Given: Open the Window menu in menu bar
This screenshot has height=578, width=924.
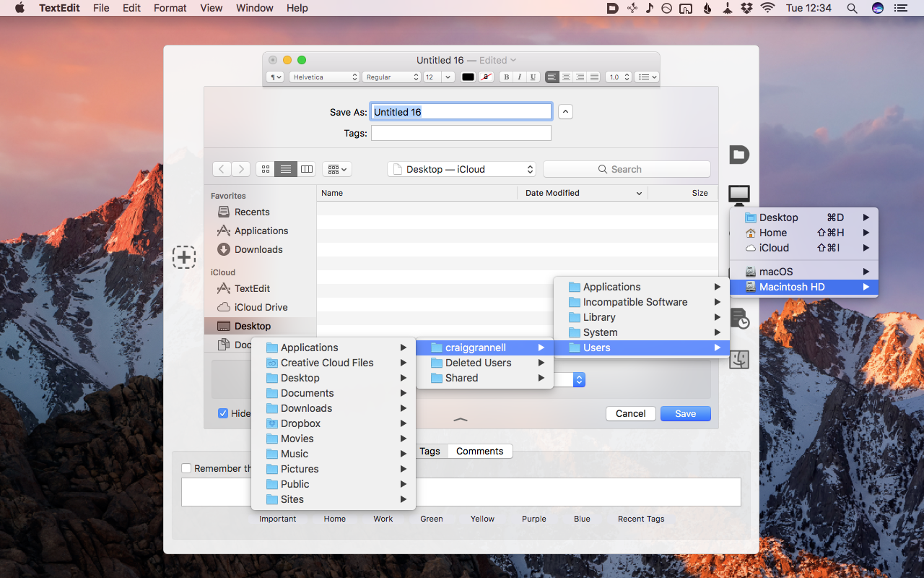Looking at the screenshot, I should (255, 8).
